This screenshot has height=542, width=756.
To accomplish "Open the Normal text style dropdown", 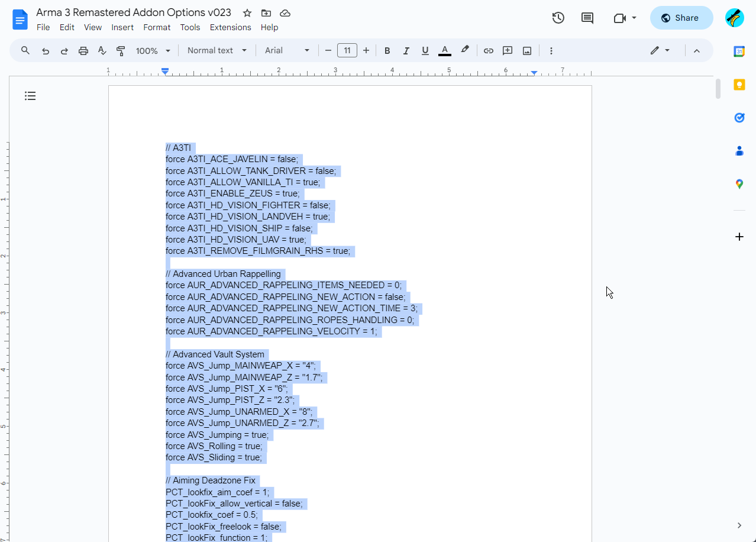I will (217, 51).
